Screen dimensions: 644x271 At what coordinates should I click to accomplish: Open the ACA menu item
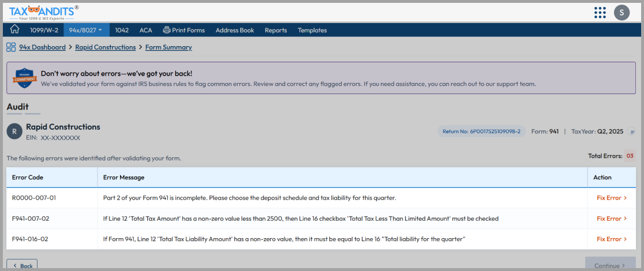tap(146, 30)
